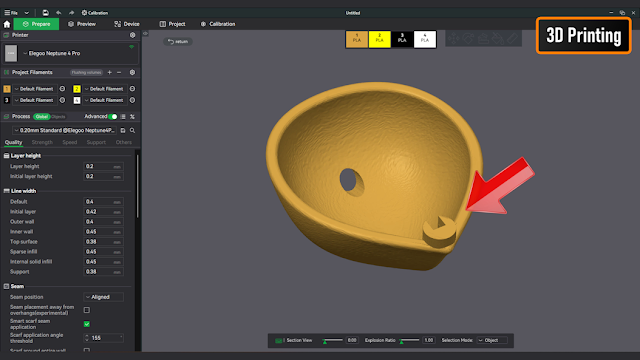Open the Calibration button in the title bar
This screenshot has width=640, height=360.
tap(95, 13)
